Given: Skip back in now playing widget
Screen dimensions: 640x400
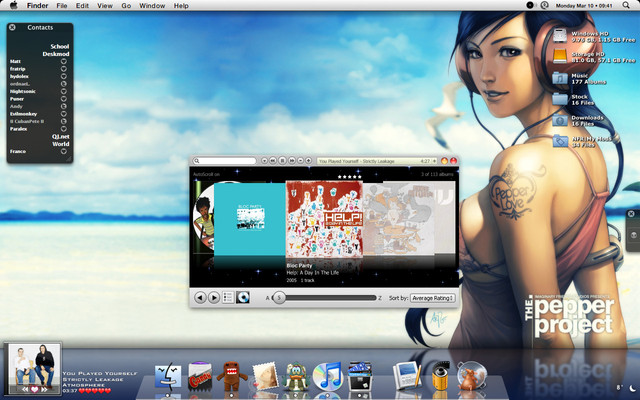Looking at the screenshot, I should click(x=25, y=389).
